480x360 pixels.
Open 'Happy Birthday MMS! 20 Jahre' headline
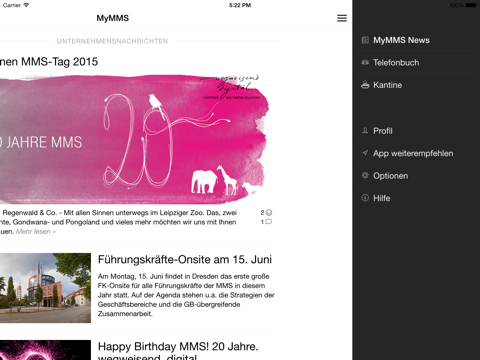178,351
